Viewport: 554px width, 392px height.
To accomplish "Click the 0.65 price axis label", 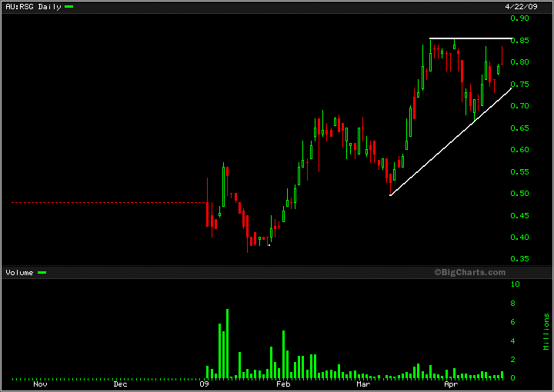I will 519,128.
